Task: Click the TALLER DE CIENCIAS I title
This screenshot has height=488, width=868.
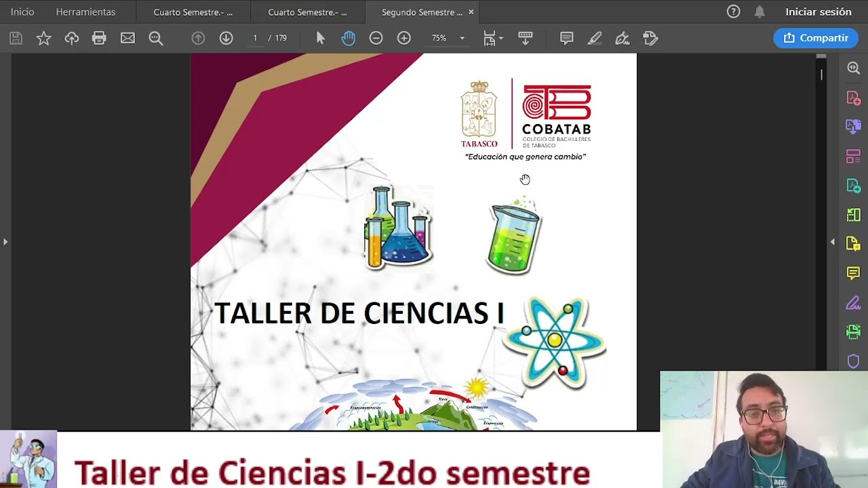Action: point(359,314)
